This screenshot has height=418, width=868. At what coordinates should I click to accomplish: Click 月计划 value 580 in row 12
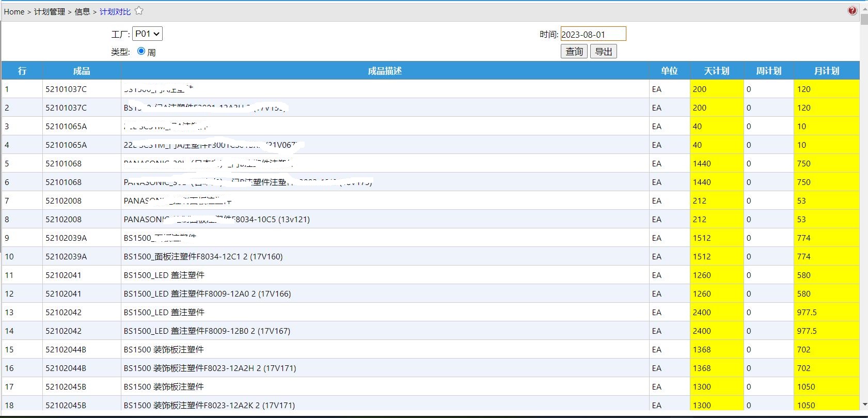(x=803, y=293)
